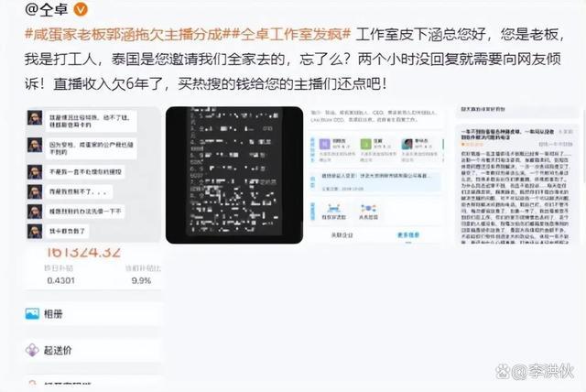The image size is (586, 392).
Task: Open the 相册 menu entry
Action: click(x=93, y=313)
